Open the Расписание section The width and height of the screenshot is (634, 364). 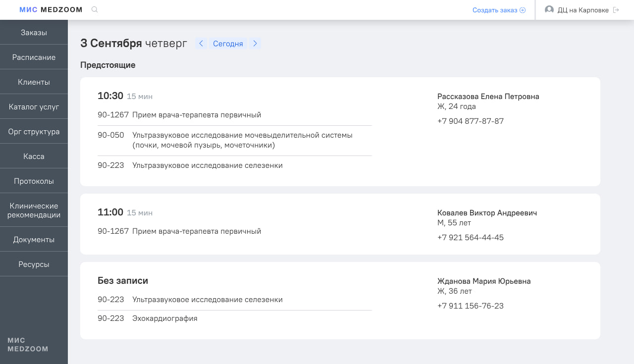[x=33, y=57]
